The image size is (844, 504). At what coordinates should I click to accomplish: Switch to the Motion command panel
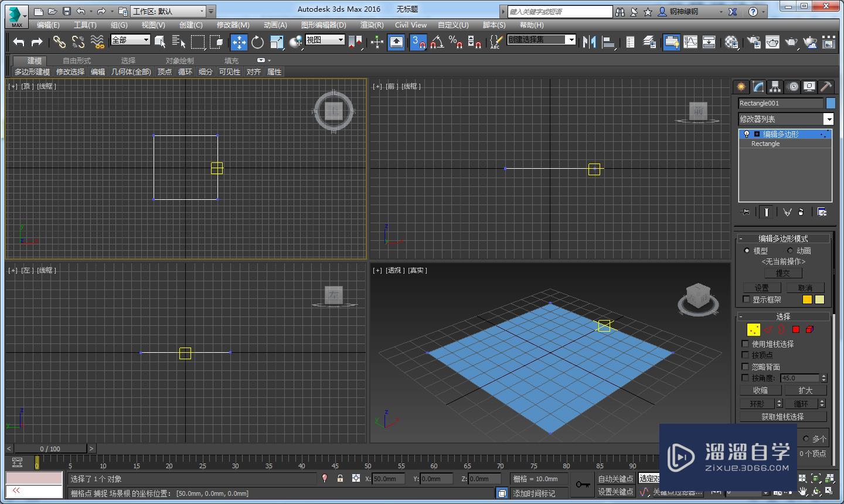coord(792,87)
